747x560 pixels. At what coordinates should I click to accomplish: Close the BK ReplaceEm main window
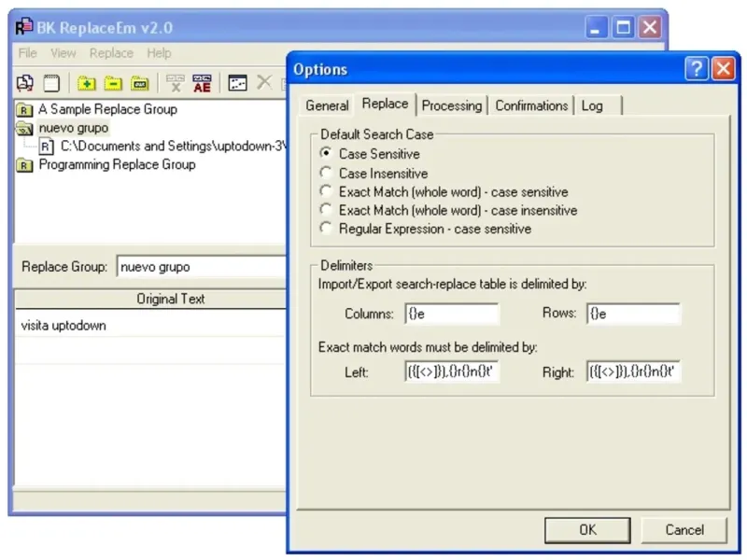[x=650, y=27]
